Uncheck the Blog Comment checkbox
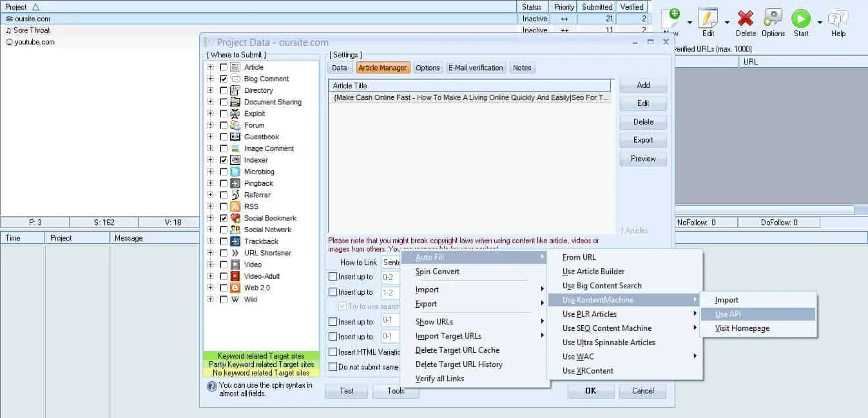The width and height of the screenshot is (868, 418). pyautogui.click(x=224, y=79)
